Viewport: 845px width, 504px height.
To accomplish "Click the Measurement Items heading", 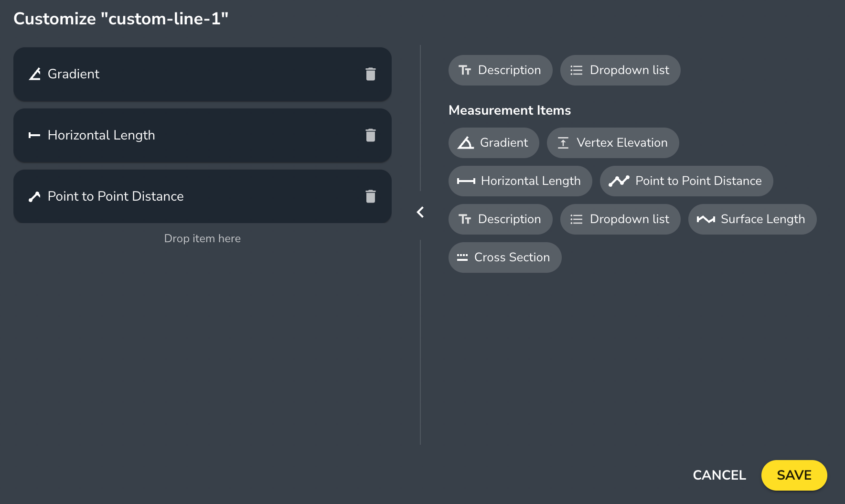I will 510,110.
